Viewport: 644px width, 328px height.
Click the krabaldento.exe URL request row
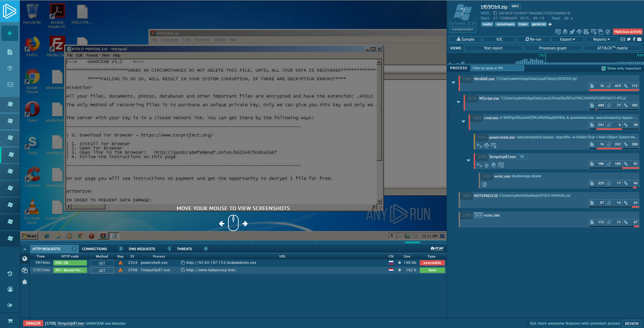click(x=237, y=263)
